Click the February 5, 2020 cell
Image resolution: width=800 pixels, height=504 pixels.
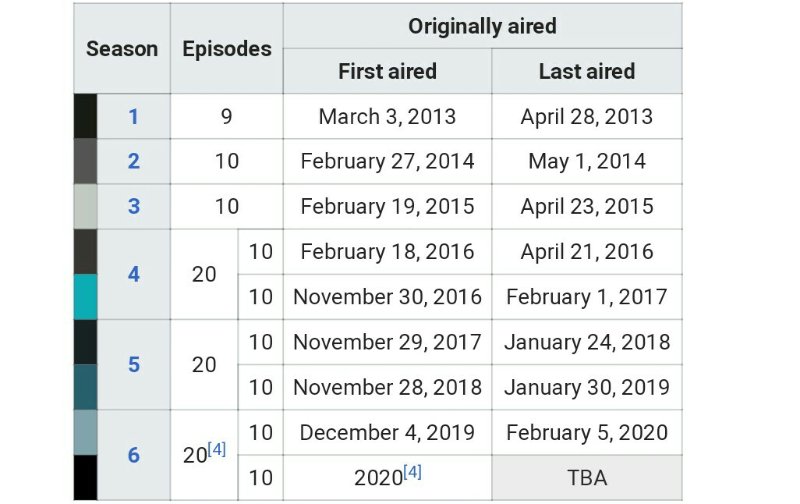pyautogui.click(x=587, y=433)
